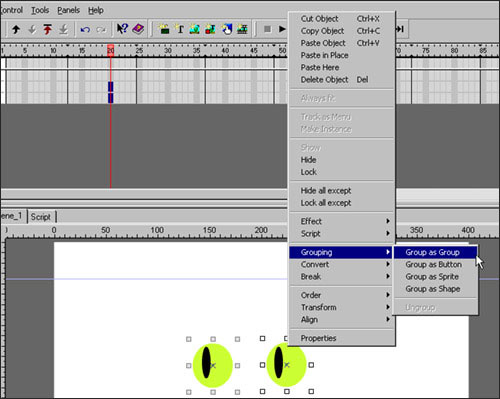The image size is (500, 399).
Task: Choose Group as Sprite
Action: [435, 277]
